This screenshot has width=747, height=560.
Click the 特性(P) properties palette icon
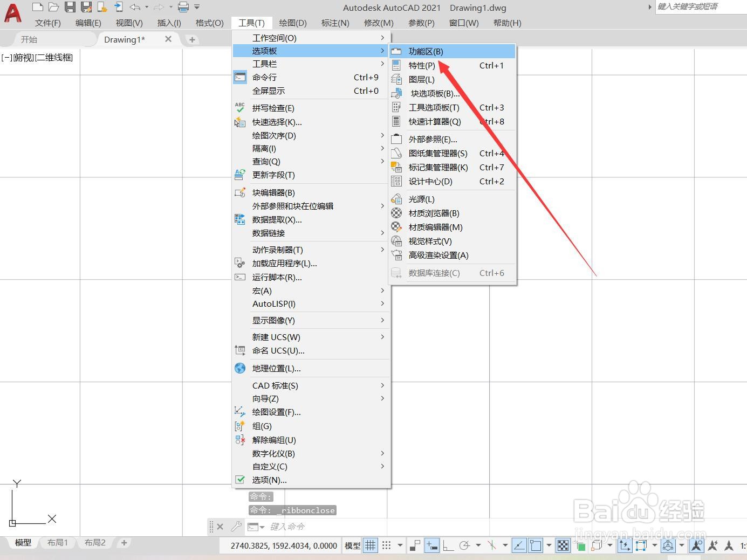point(396,65)
